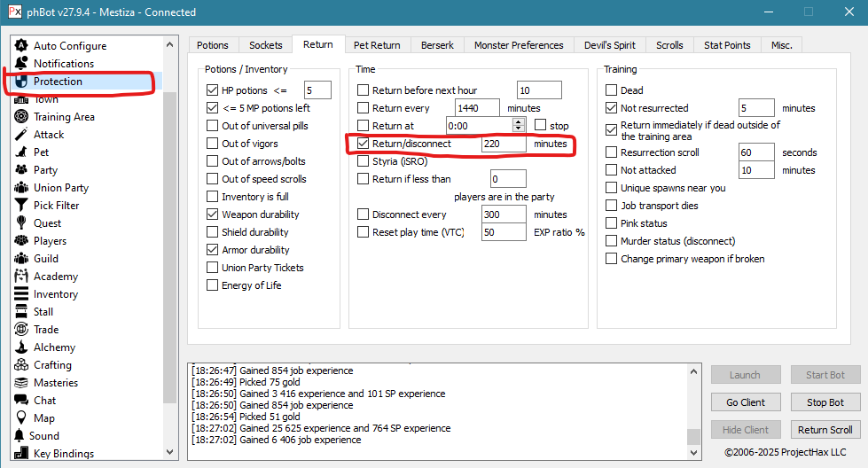
Task: Open the Monster Preferences tab
Action: pyautogui.click(x=519, y=45)
